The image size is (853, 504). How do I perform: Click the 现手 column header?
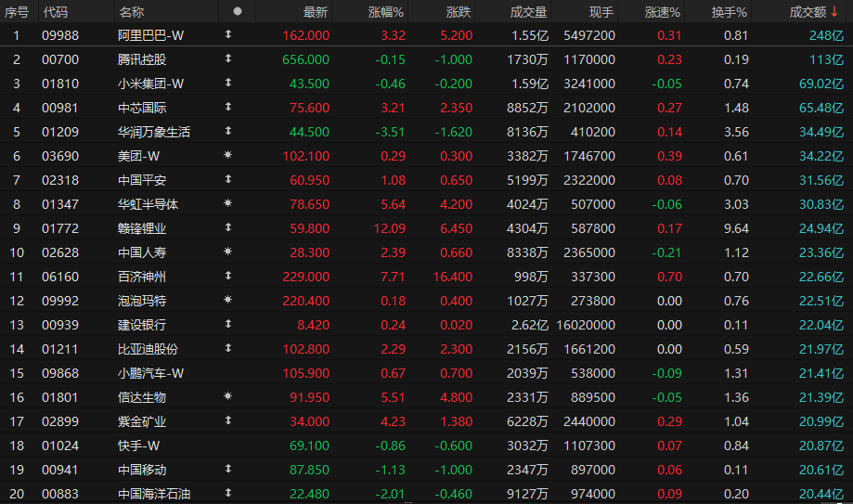pos(601,12)
